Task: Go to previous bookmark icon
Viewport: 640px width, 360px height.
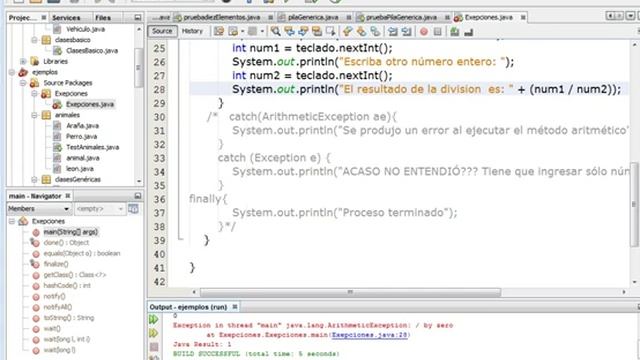Action: (347, 31)
